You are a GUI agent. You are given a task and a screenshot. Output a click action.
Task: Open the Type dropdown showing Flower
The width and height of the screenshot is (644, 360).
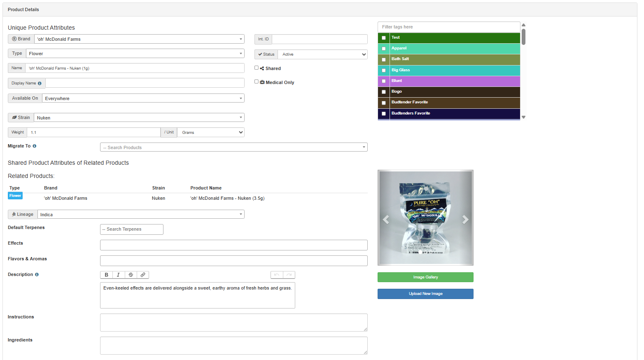click(135, 53)
